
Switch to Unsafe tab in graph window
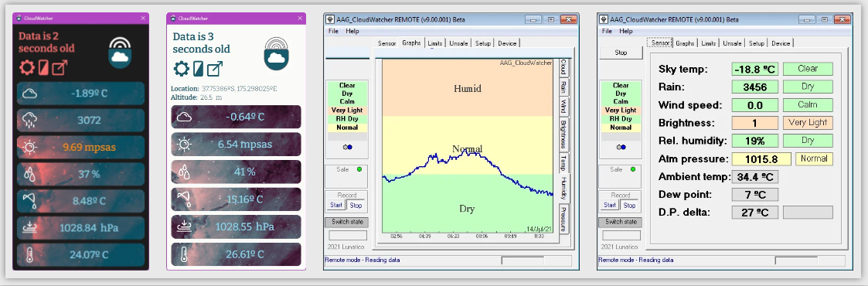coord(458,43)
